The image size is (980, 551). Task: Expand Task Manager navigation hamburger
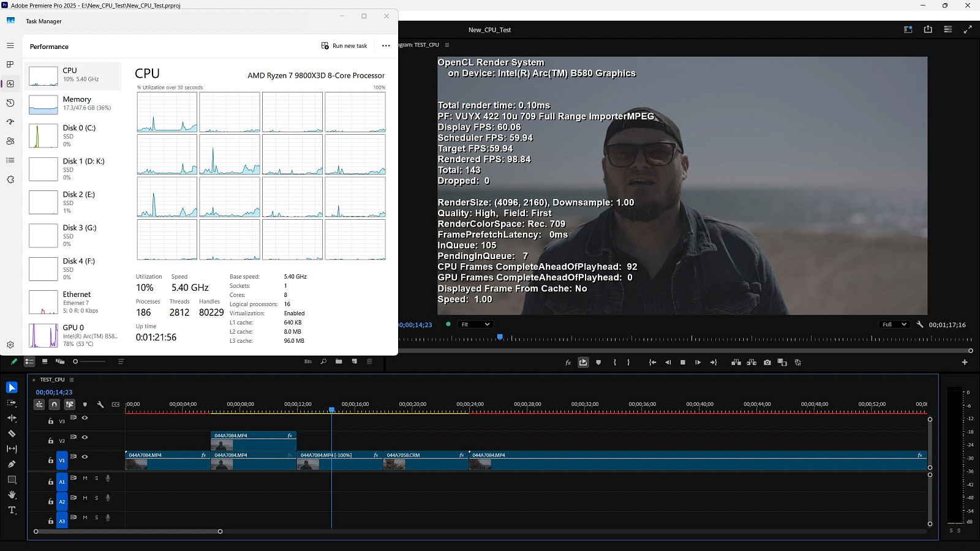10,46
